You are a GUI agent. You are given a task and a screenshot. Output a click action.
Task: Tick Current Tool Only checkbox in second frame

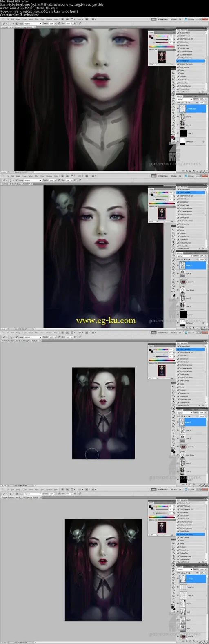pyautogui.click(x=177, y=248)
